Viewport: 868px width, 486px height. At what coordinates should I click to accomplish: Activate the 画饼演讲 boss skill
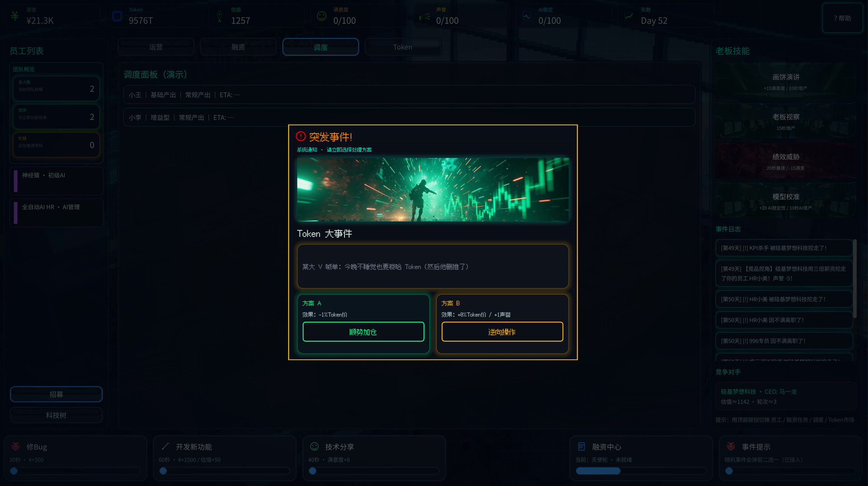(786, 81)
